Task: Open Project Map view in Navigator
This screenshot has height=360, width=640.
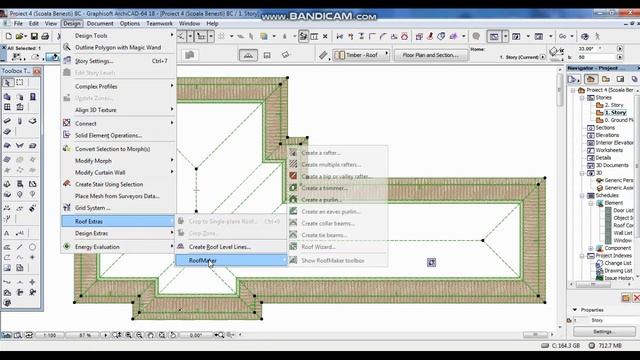Action: coord(590,79)
